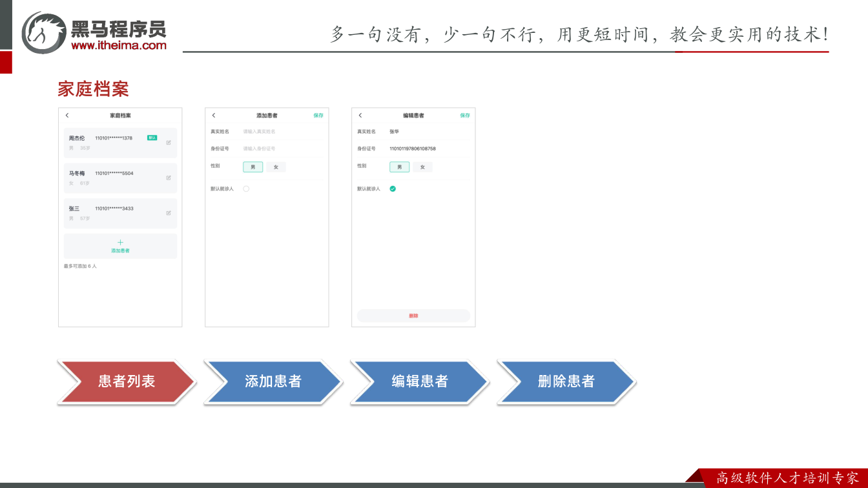Select 女 gender on 添加患者 screen

[x=276, y=167]
